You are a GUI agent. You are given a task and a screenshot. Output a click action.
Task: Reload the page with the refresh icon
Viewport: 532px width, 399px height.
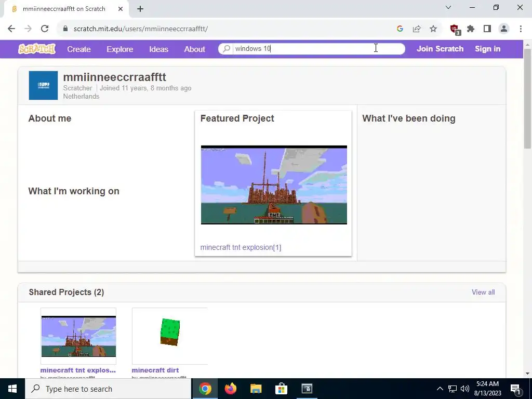[45, 29]
